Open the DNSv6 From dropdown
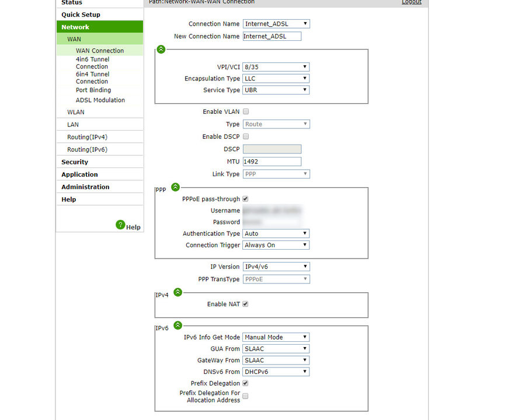The image size is (518, 420). (276, 372)
